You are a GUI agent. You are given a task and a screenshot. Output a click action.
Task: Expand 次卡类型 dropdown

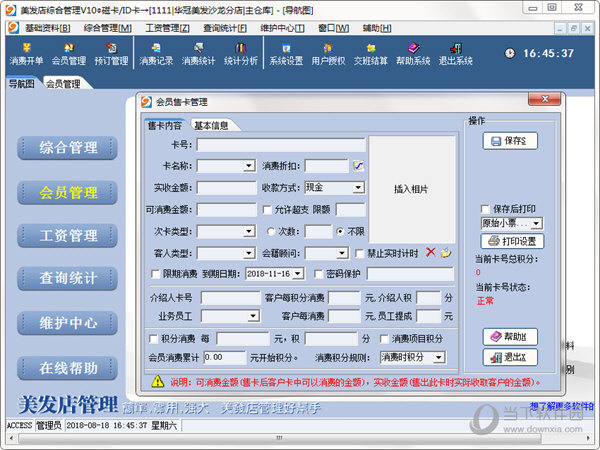click(x=249, y=231)
